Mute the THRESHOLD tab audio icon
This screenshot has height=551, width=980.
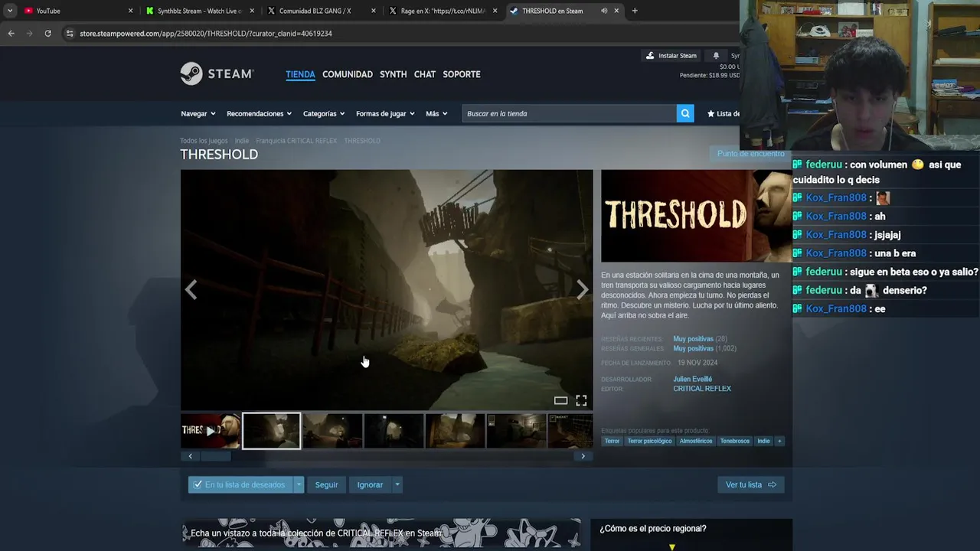pyautogui.click(x=604, y=11)
